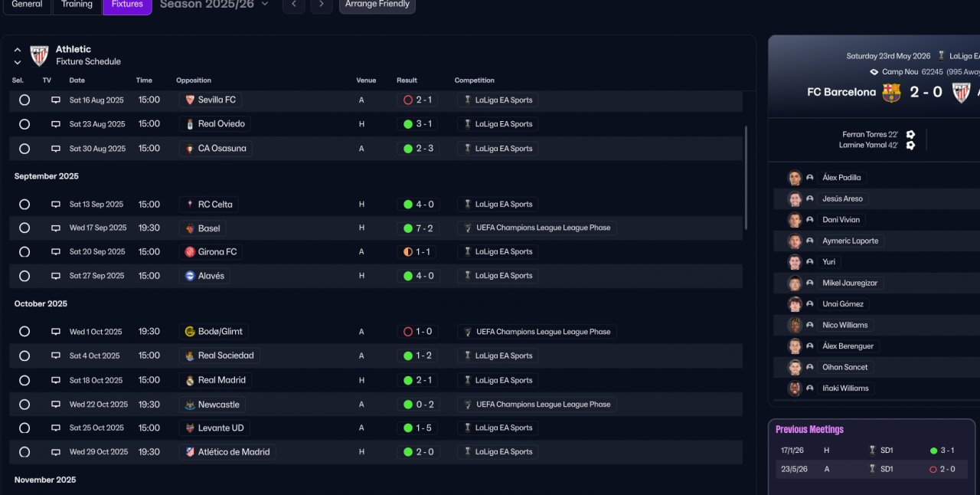Click the down chevron beside Athletic crest
The image size is (980, 495).
click(18, 62)
